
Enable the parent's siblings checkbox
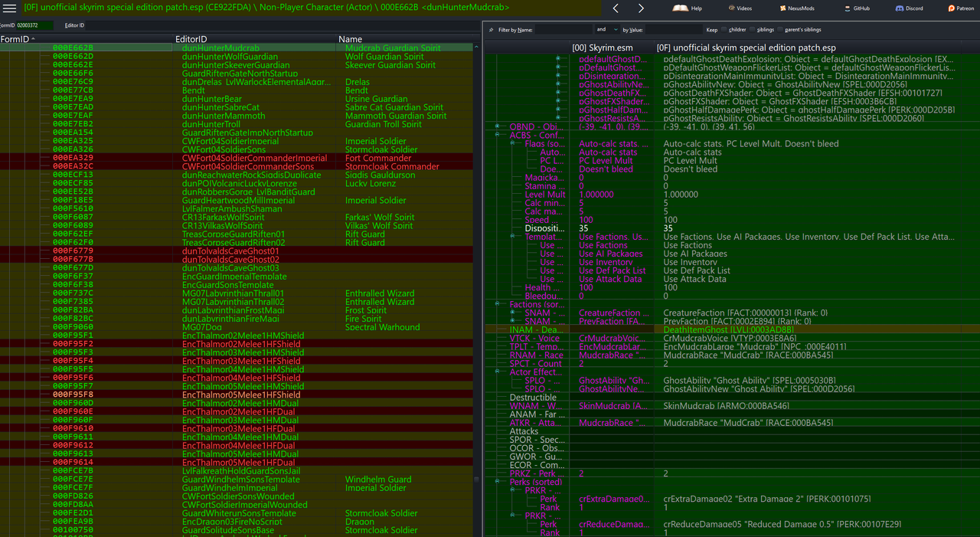tap(780, 30)
